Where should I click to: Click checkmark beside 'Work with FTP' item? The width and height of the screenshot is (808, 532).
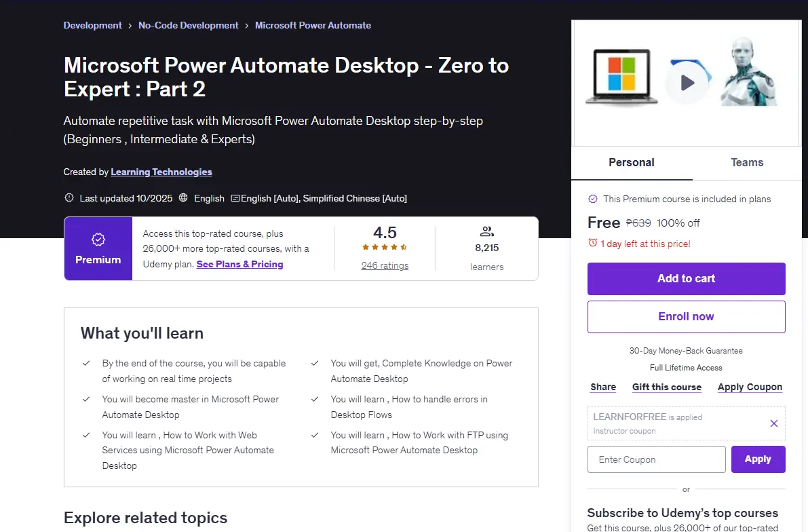[x=315, y=435]
